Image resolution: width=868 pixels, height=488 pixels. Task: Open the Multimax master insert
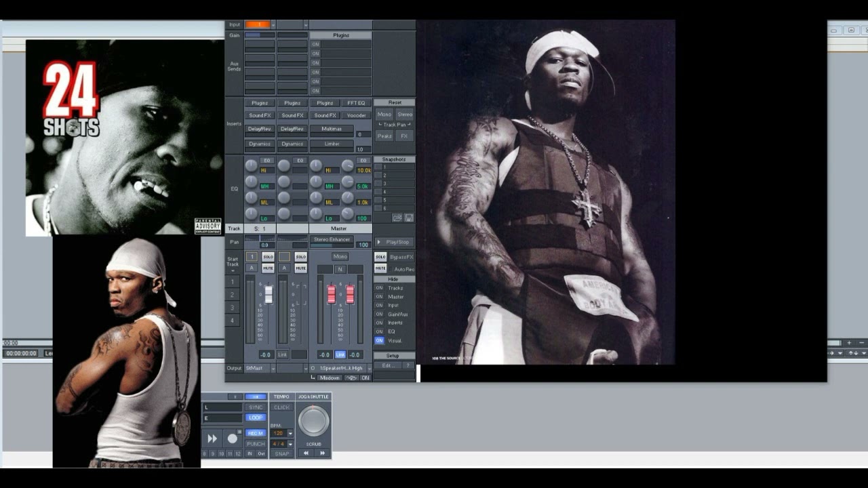[332, 129]
